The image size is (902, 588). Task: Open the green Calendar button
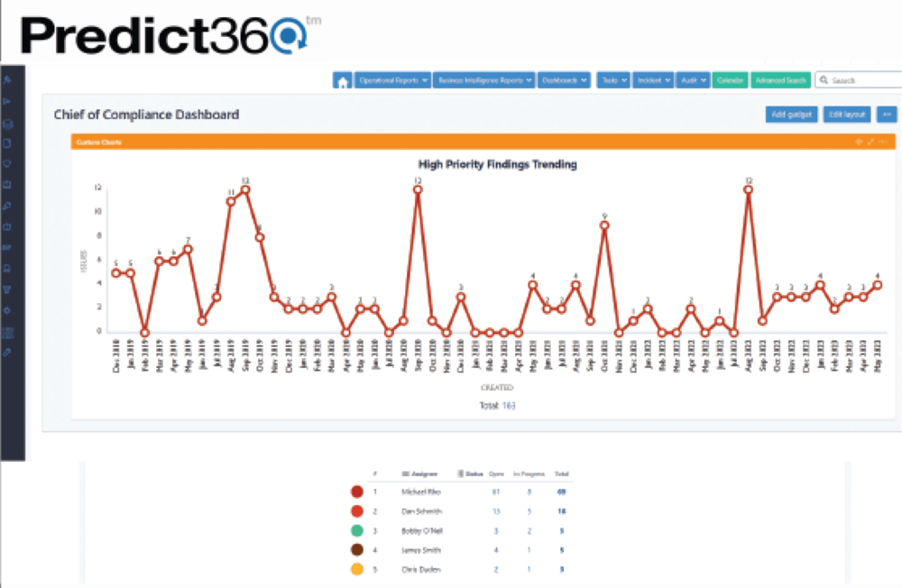730,80
